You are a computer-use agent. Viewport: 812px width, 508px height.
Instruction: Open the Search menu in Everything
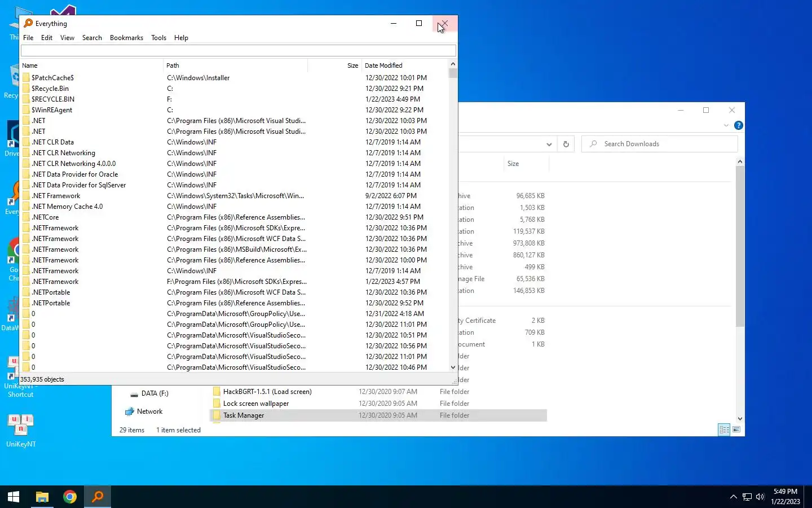(x=92, y=38)
